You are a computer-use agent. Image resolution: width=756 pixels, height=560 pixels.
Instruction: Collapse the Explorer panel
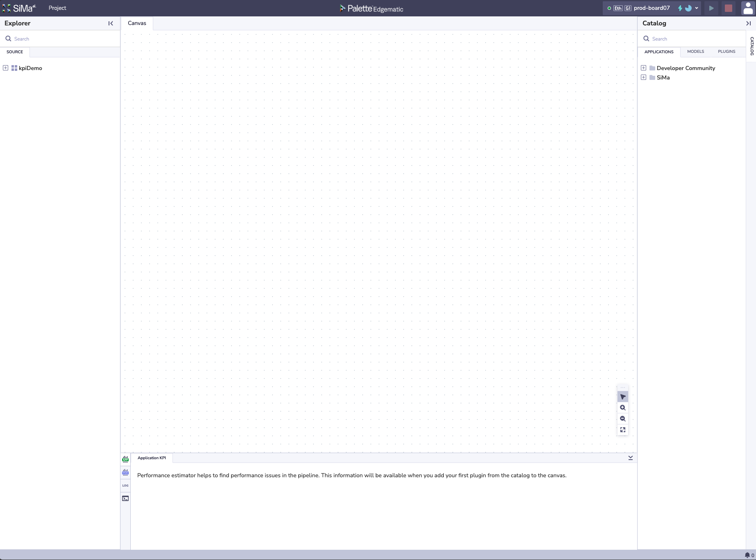[111, 23]
